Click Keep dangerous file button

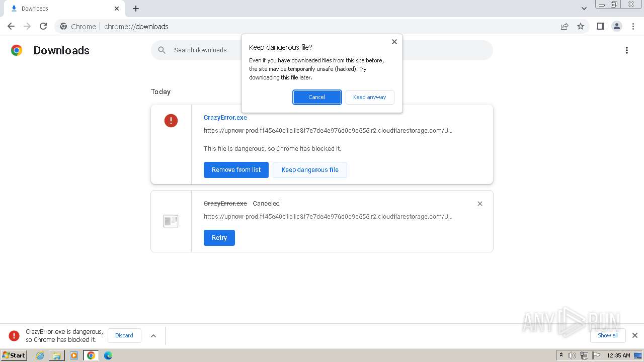310,170
